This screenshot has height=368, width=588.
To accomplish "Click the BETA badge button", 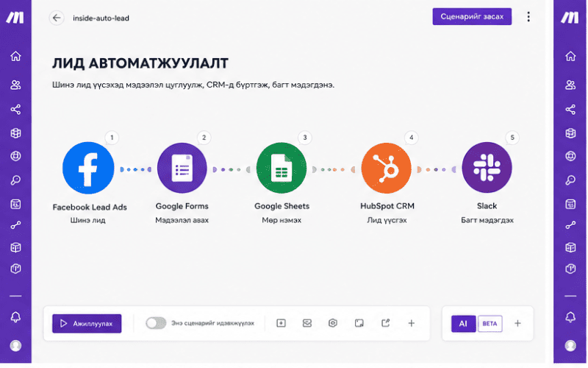I will coord(490,324).
